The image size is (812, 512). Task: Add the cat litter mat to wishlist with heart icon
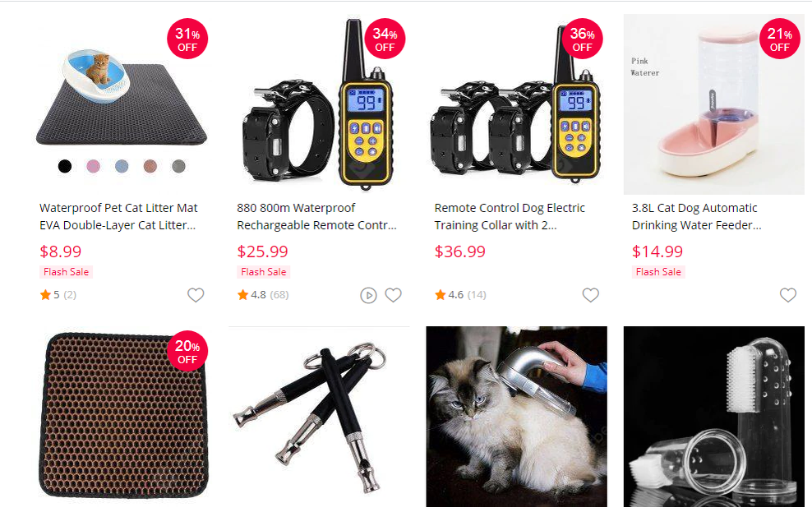[x=196, y=295]
